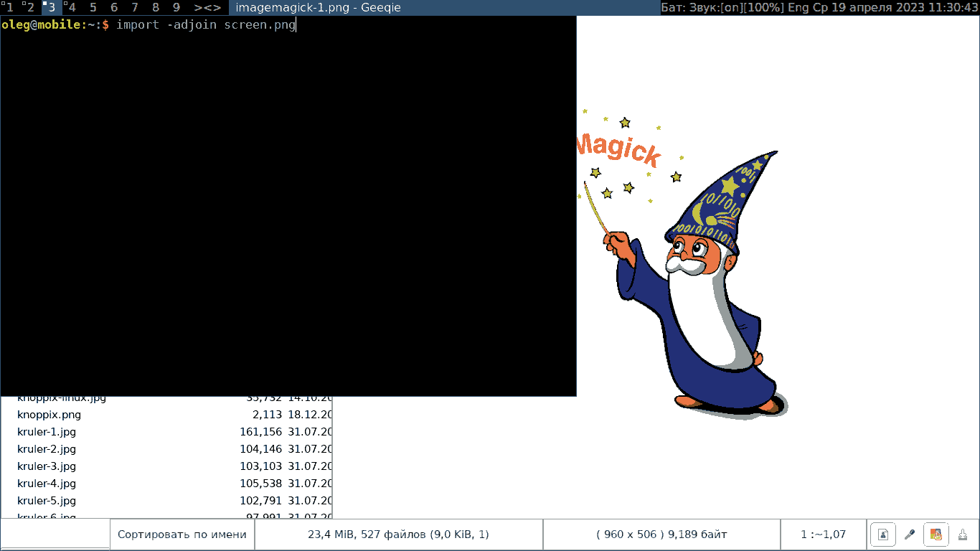This screenshot has height=551, width=980.
Task: Click the date and clock 'Ср 19 апреля 2023'
Action: (x=870, y=8)
